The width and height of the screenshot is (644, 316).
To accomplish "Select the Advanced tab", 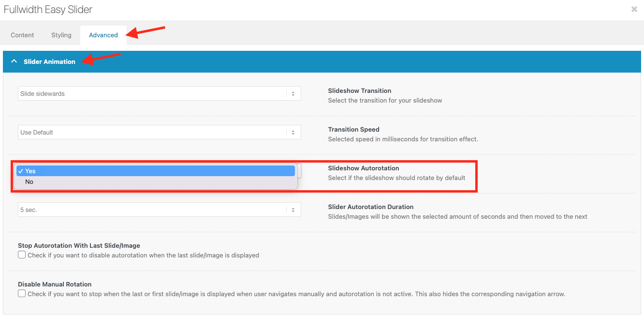I will click(103, 35).
